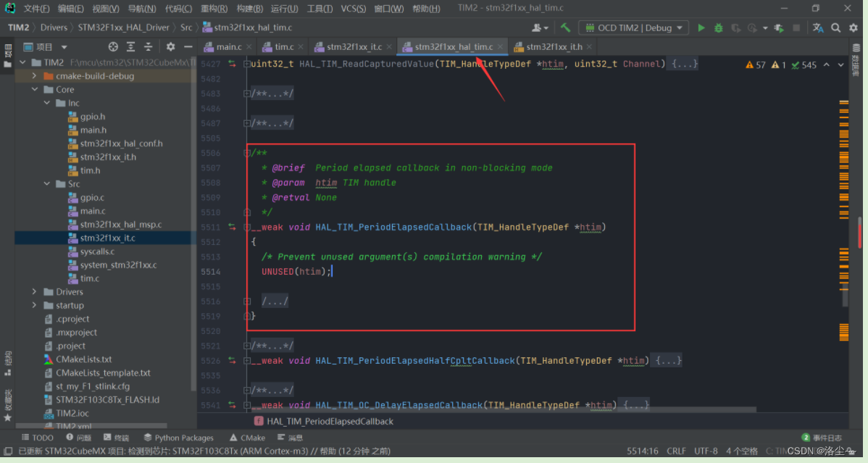The width and height of the screenshot is (868, 463).
Task: Hide the project tool window
Action: 188,47
